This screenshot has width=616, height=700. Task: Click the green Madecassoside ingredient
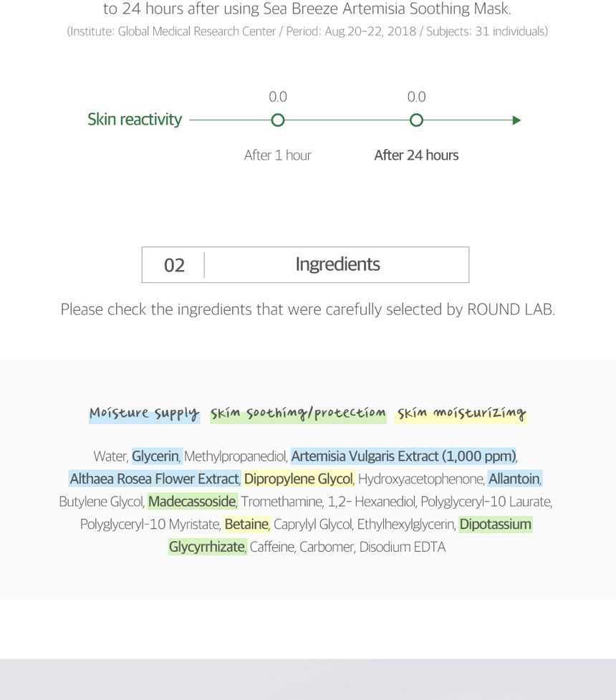click(x=192, y=502)
